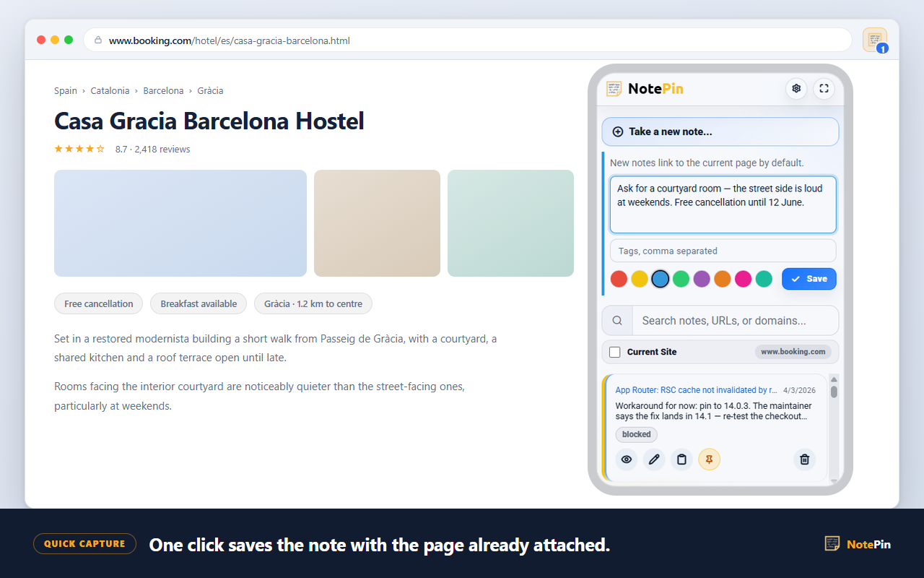Viewport: 924px width, 578px height.
Task: Go to Spain breadcrumb
Action: [x=66, y=90]
